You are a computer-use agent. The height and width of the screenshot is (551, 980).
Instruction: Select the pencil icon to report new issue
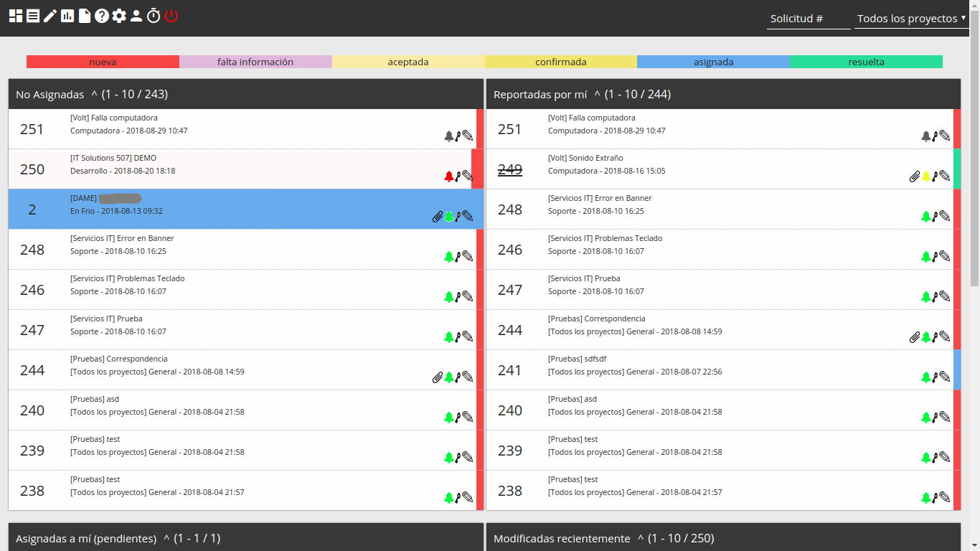coord(49,16)
